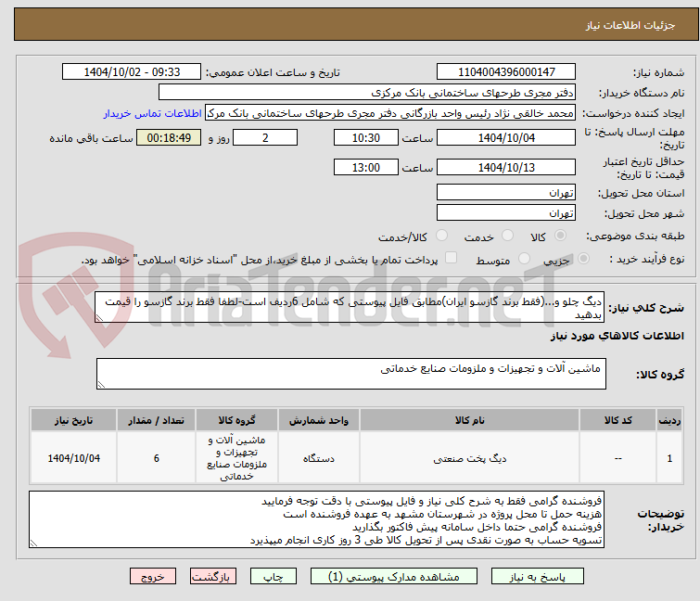Image resolution: width=700 pixels, height=601 pixels.
Task: Choose the متوسط purchase type radio
Action: pyautogui.click(x=525, y=260)
